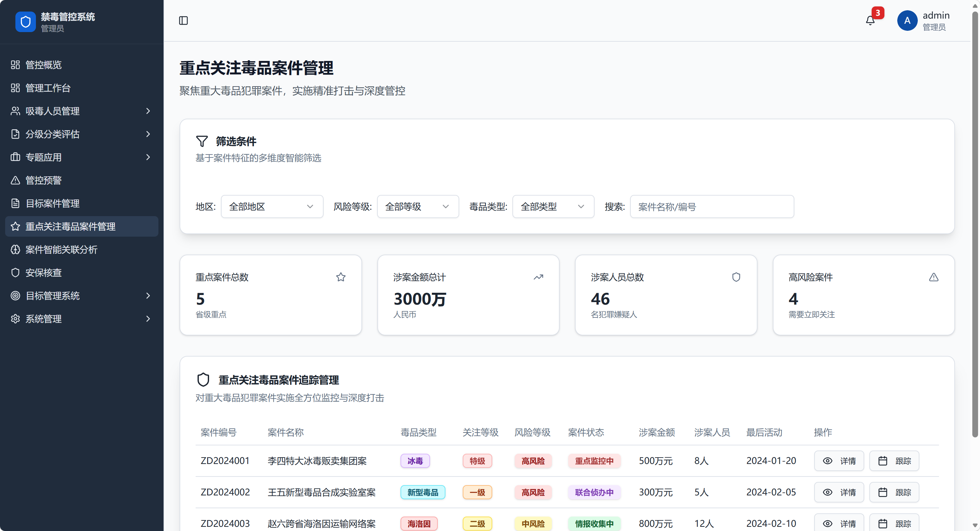The width and height of the screenshot is (980, 531).
Task: Click 详情 label for 李四特大冰毒贩卖集团案
Action: coord(848,461)
